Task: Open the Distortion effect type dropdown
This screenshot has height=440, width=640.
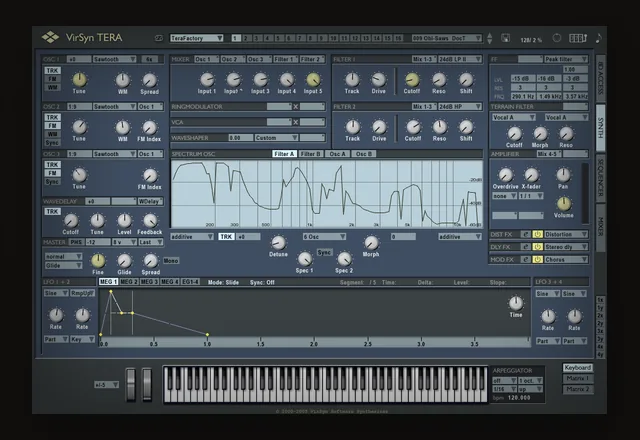Action: pos(566,234)
